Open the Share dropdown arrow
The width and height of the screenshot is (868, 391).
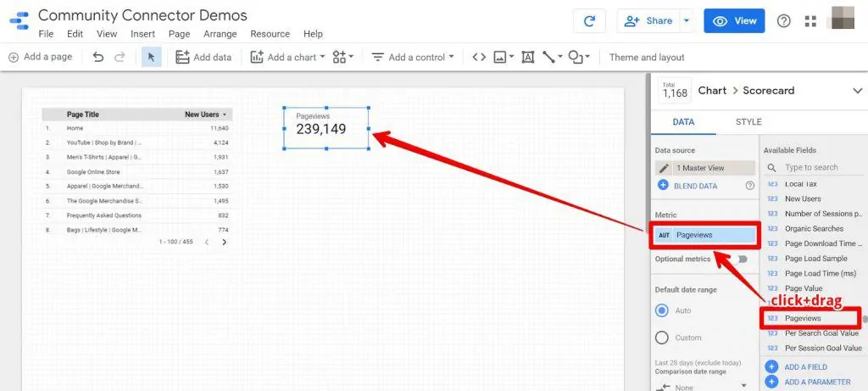point(687,21)
